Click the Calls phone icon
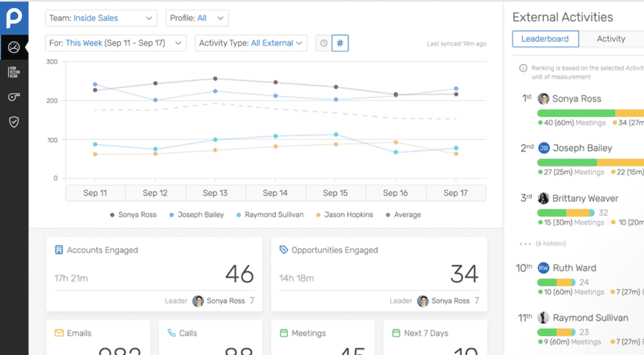 [x=172, y=333]
